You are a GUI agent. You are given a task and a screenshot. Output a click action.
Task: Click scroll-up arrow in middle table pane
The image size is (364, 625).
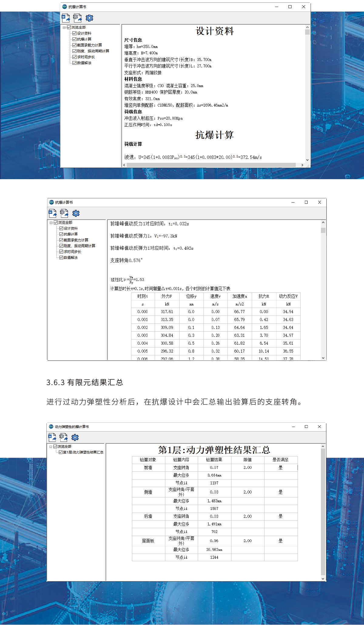[x=323, y=223]
